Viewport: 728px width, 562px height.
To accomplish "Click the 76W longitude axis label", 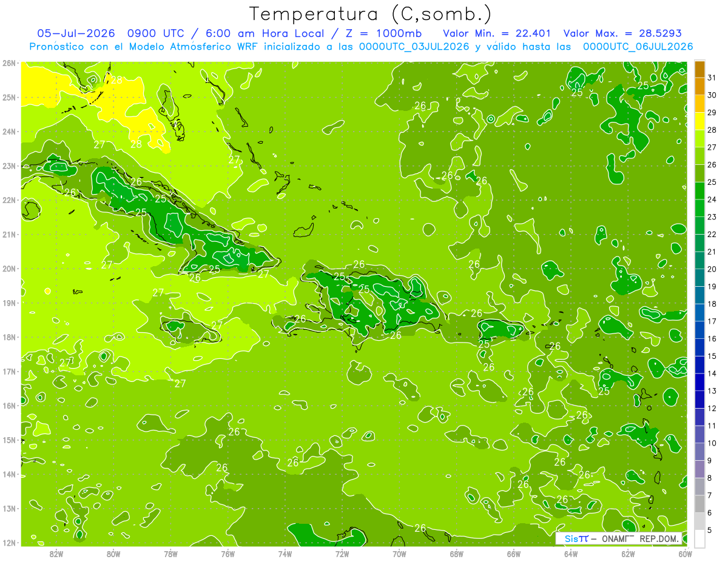I will (227, 554).
